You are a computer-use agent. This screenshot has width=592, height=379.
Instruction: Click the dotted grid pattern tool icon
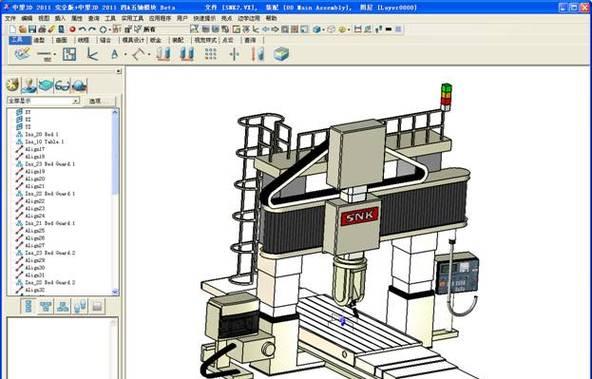click(x=210, y=54)
